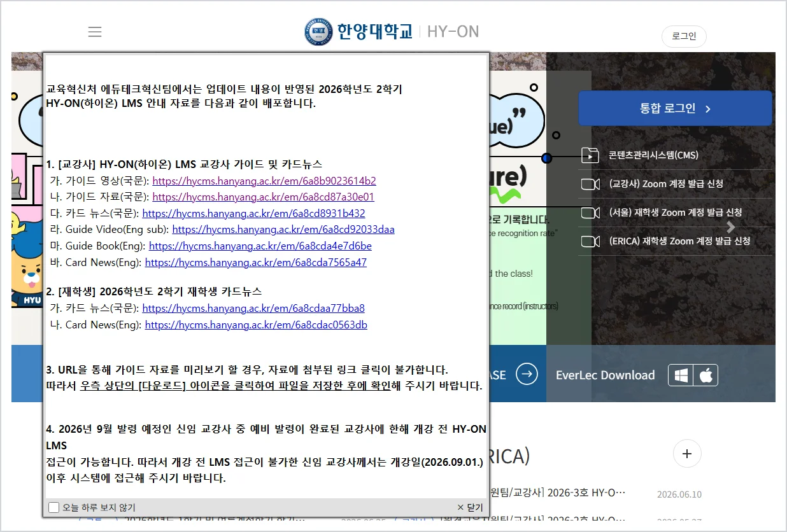Click camera icon beside (서울) 재학생 Zoom
Image resolution: width=787 pixels, height=532 pixels.
point(590,213)
